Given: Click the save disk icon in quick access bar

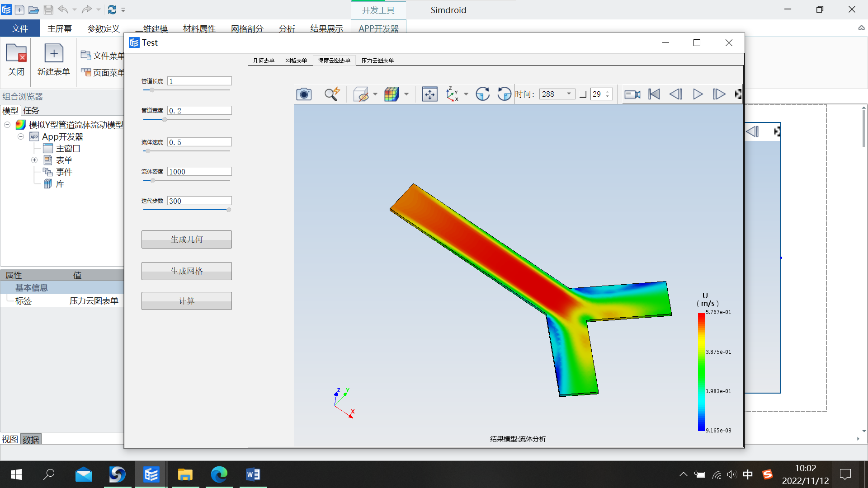Looking at the screenshot, I should pyautogui.click(x=48, y=9).
